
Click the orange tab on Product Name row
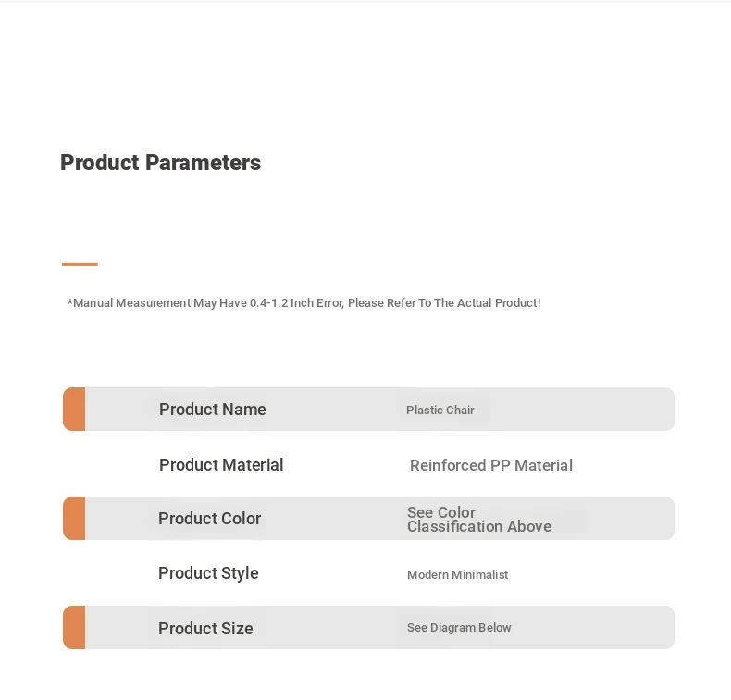(x=74, y=410)
